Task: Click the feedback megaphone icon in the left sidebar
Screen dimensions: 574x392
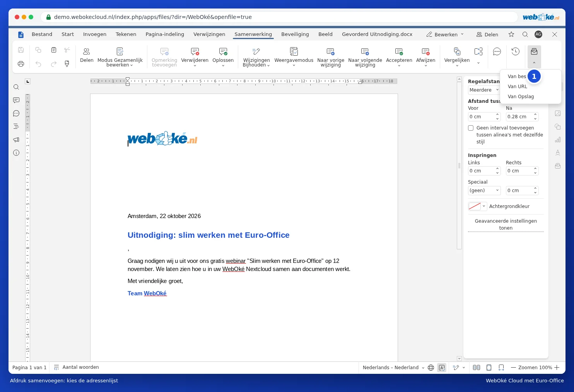Action: (16, 140)
